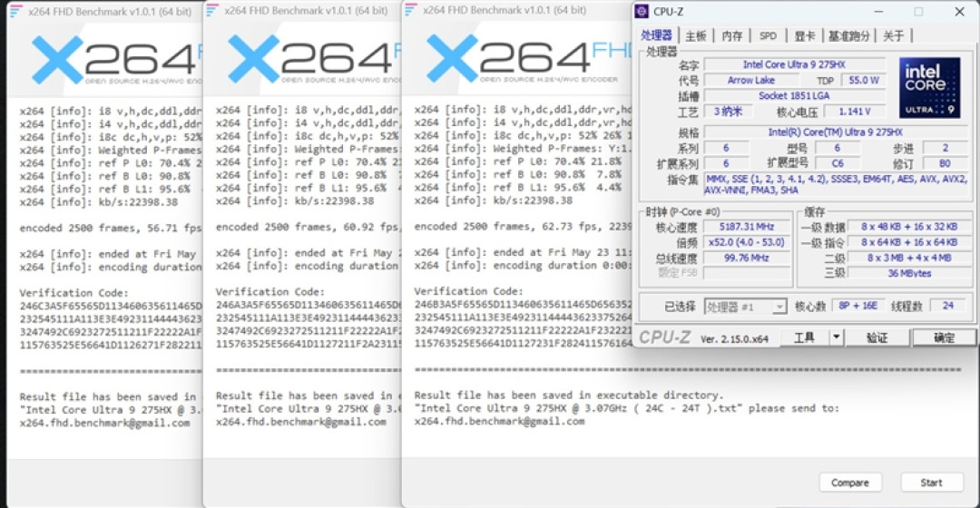Open the 处理器 #1 selection dropdown
Viewport: 980px width, 508px height.
tap(745, 307)
